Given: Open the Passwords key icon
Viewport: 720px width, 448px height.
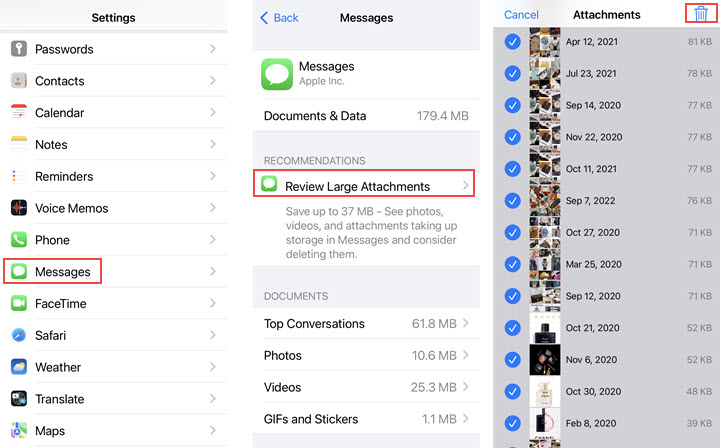Looking at the screenshot, I should pos(19,49).
